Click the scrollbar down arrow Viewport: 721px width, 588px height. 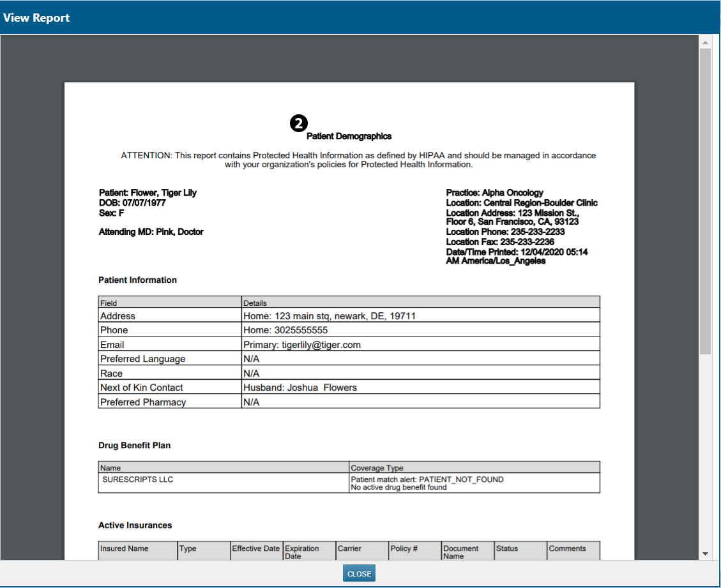(x=705, y=554)
